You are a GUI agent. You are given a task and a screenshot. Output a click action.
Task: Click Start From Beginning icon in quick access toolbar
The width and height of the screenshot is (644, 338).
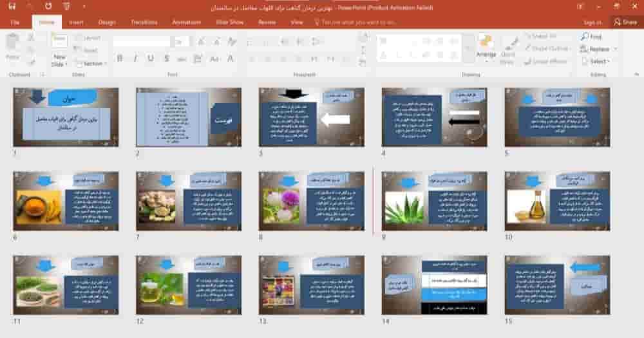click(66, 6)
